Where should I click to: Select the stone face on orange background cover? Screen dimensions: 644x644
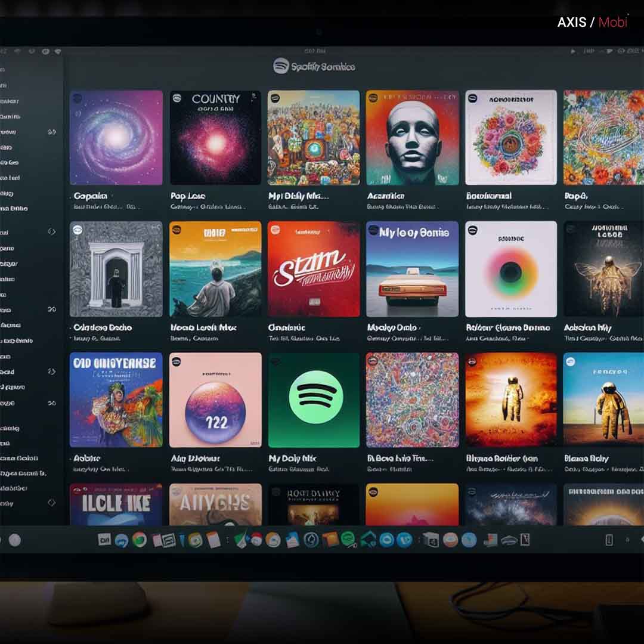click(x=412, y=138)
